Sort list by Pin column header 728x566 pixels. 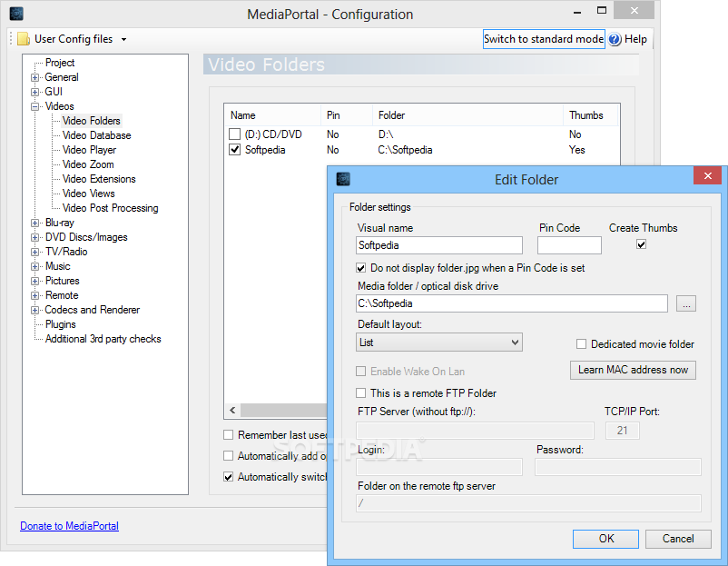pos(347,115)
